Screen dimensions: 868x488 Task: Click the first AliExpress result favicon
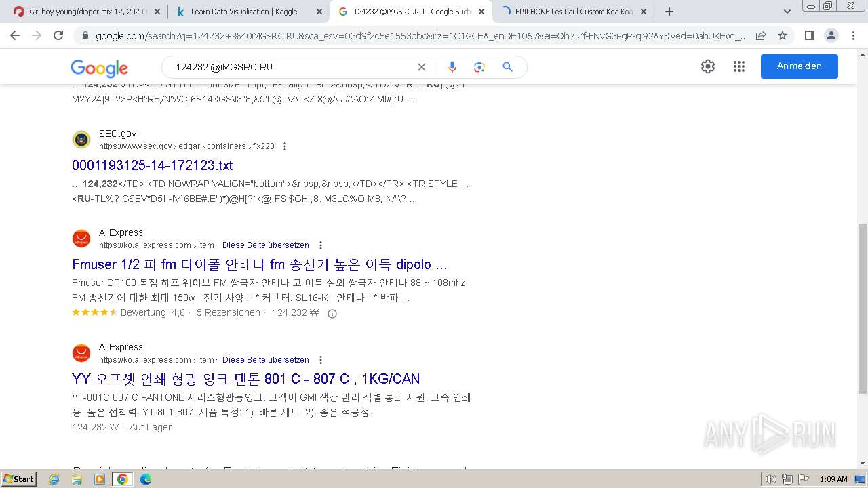point(81,239)
